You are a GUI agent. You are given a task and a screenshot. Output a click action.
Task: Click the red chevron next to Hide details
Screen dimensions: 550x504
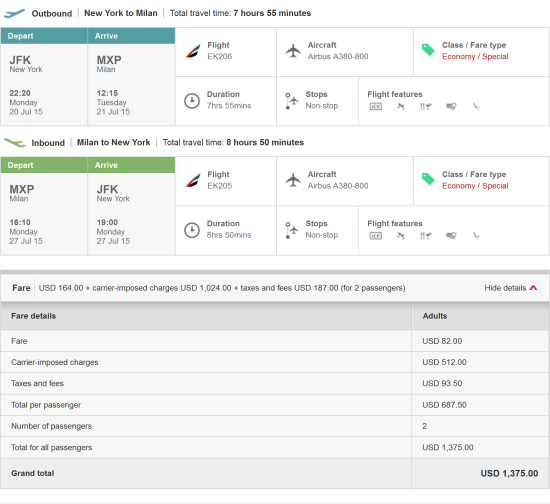click(x=533, y=288)
